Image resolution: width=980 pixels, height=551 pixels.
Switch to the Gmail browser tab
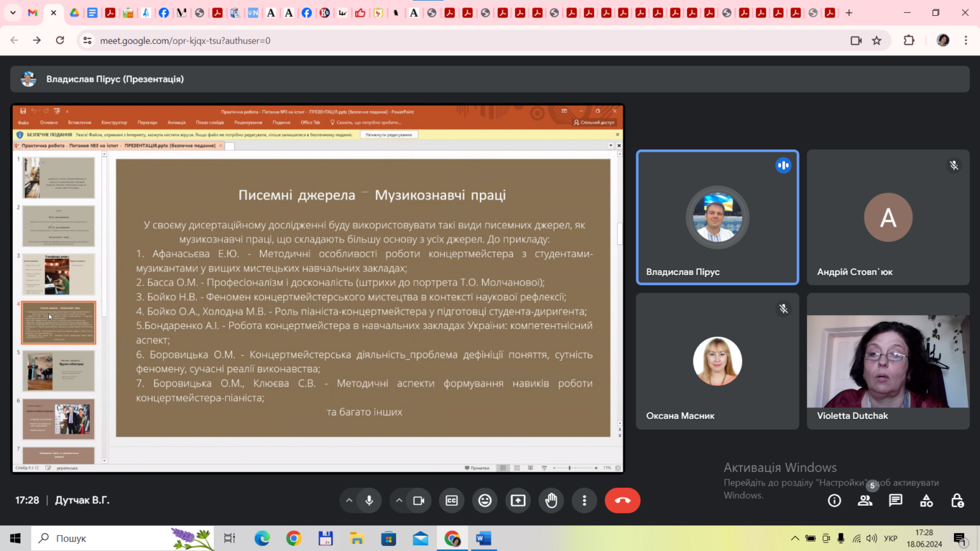point(33,13)
